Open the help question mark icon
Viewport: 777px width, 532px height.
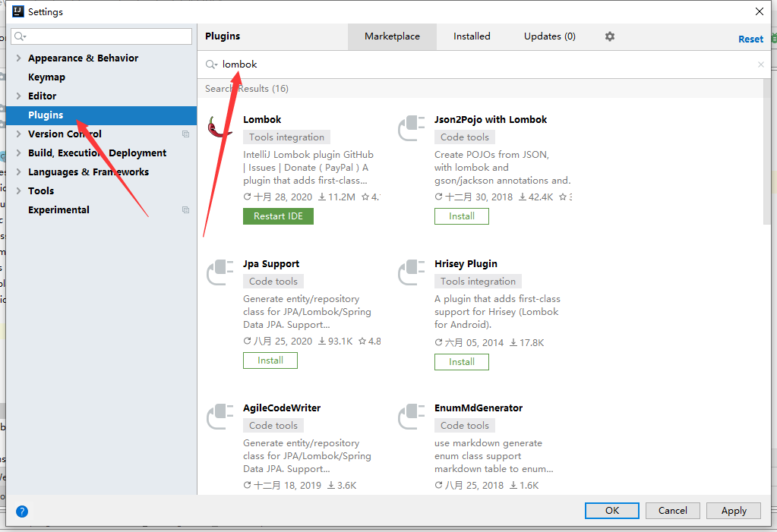22,512
